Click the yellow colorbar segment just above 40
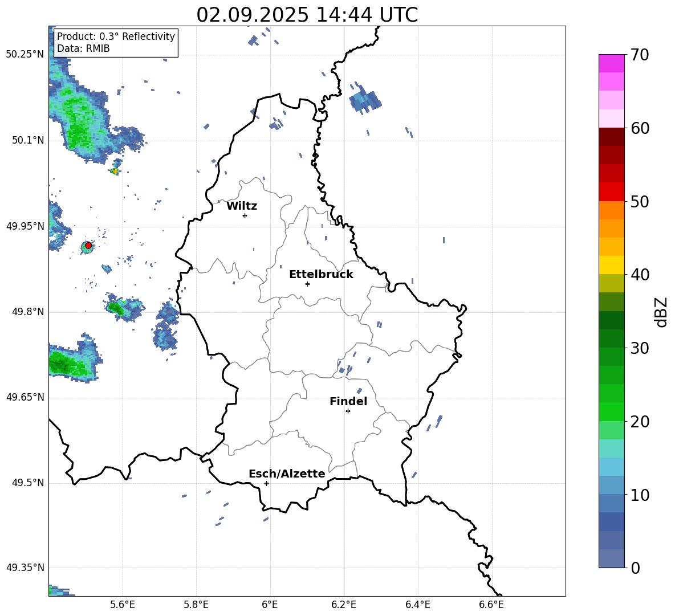Screen dimensions: 675x616 click(x=611, y=265)
